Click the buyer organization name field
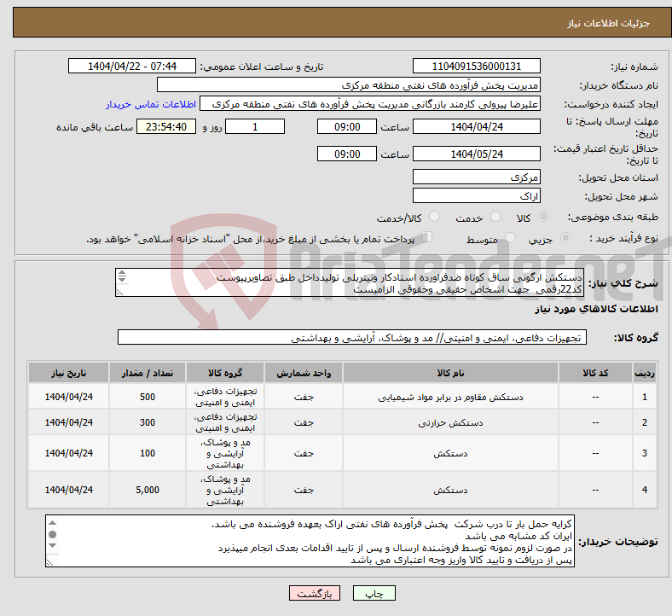This screenshot has width=672, height=616. pyautogui.click(x=349, y=84)
